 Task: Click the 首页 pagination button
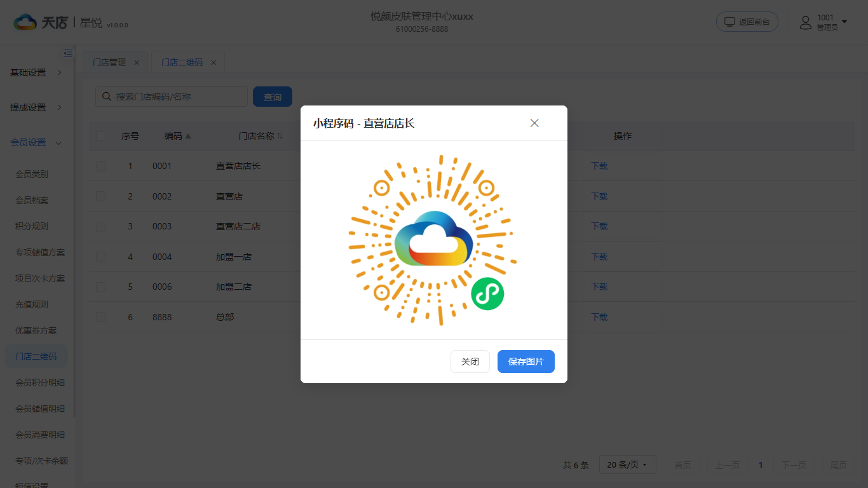click(682, 465)
